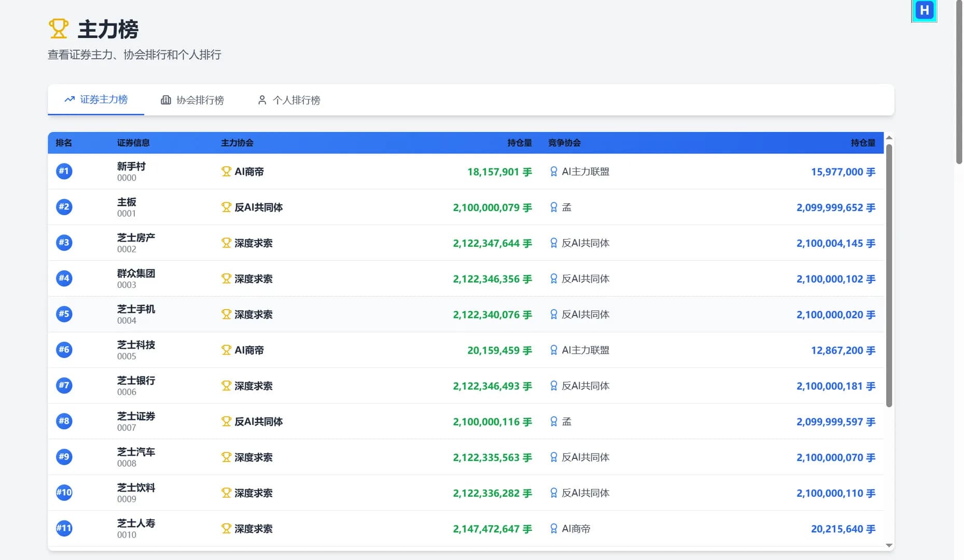The width and height of the screenshot is (964, 560).
Task: Click the 主力协会 column header
Action: pos(237,143)
